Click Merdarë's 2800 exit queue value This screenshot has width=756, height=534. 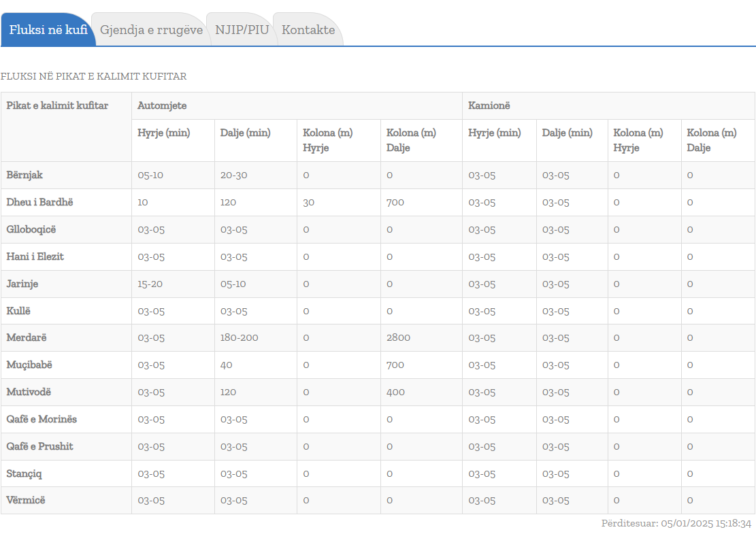[x=398, y=337]
